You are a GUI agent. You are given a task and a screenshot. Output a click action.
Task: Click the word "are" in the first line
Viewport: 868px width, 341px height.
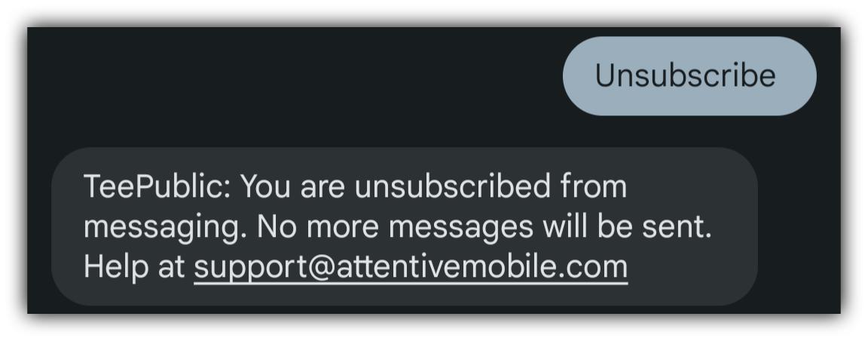click(322, 189)
